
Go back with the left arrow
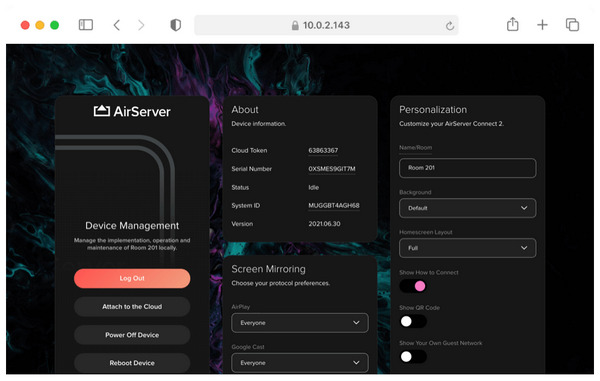[117, 25]
